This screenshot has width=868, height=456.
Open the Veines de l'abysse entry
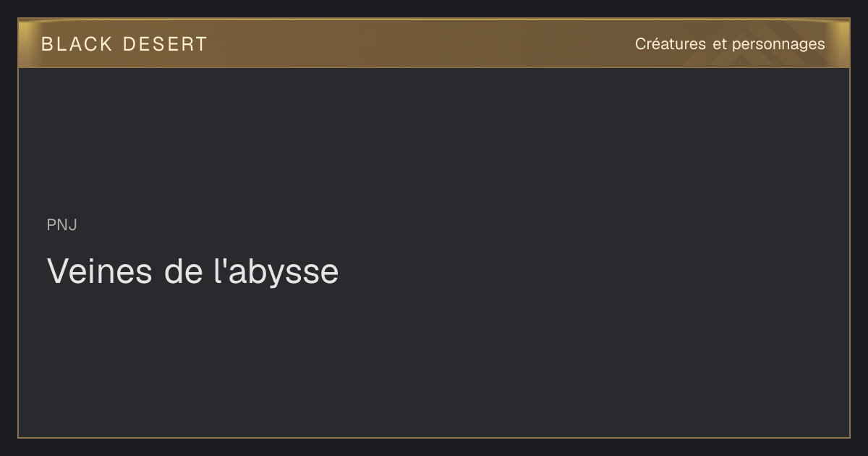192,271
